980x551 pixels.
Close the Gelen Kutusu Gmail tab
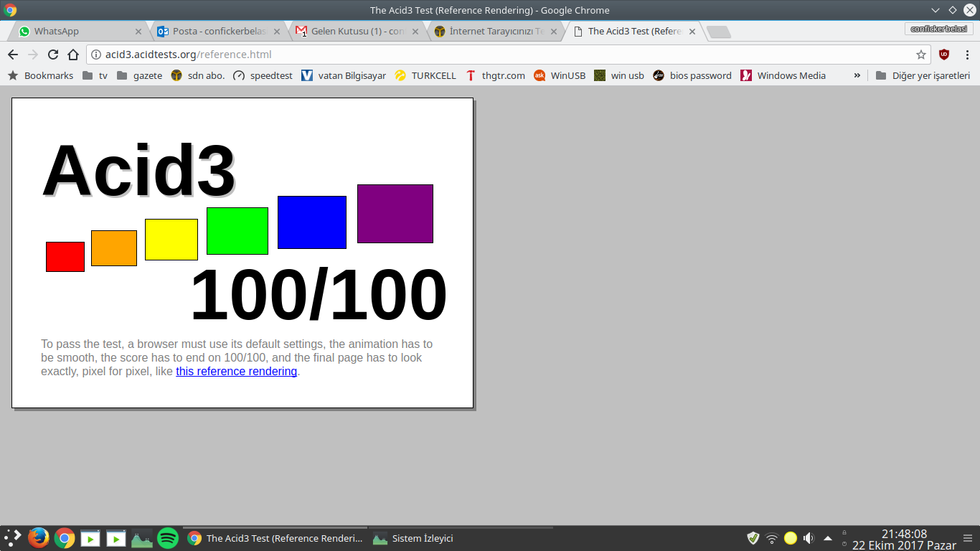pyautogui.click(x=415, y=32)
